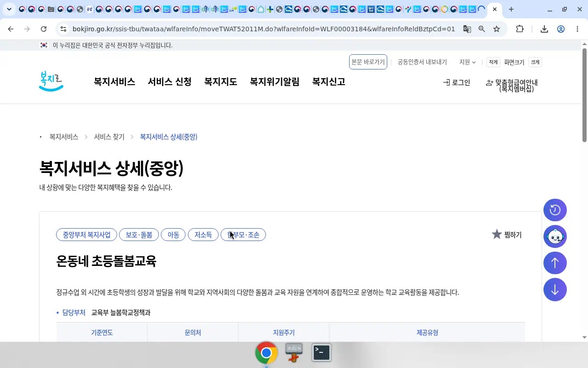Open the chatbot assistant floating button
Image resolution: width=588 pixels, height=368 pixels.
coord(555,236)
